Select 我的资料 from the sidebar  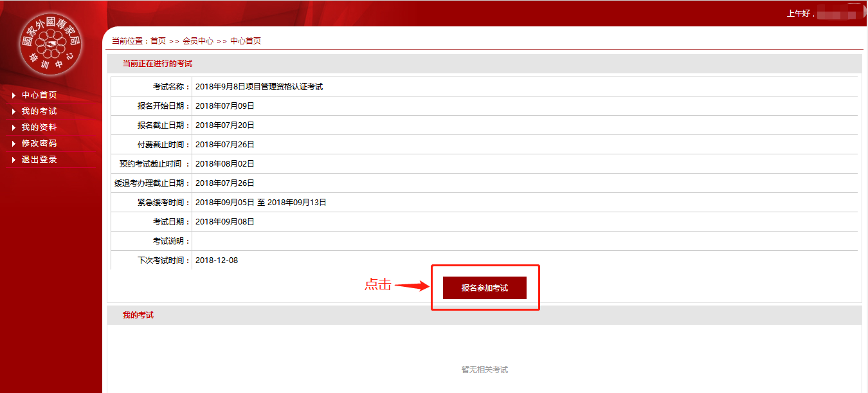click(x=39, y=127)
